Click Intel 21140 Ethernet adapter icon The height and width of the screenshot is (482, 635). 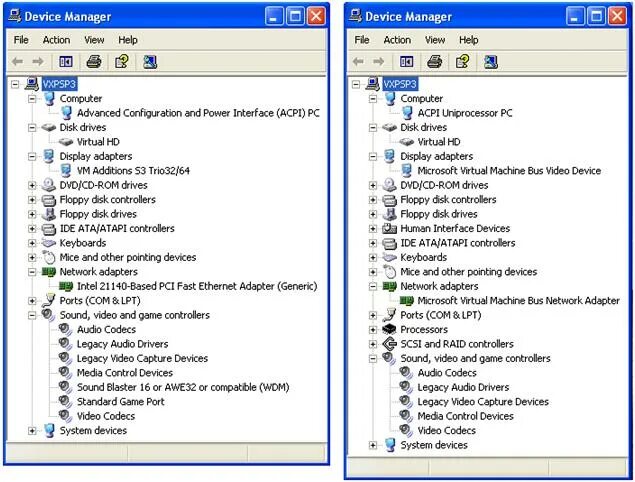click(x=66, y=286)
